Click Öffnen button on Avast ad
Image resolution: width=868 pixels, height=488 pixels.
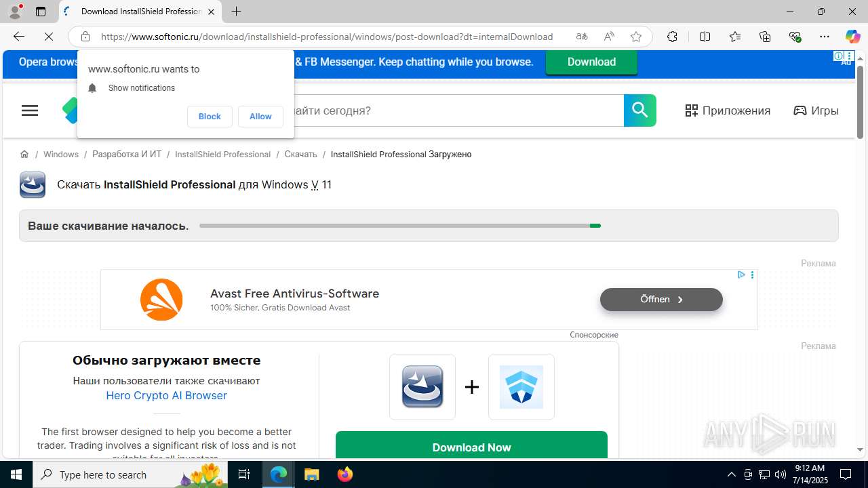point(661,300)
